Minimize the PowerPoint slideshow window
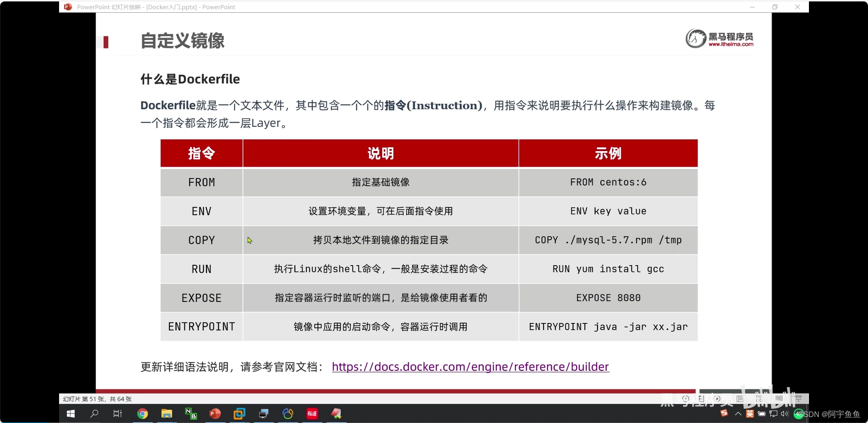The height and width of the screenshot is (423, 868). tap(752, 7)
